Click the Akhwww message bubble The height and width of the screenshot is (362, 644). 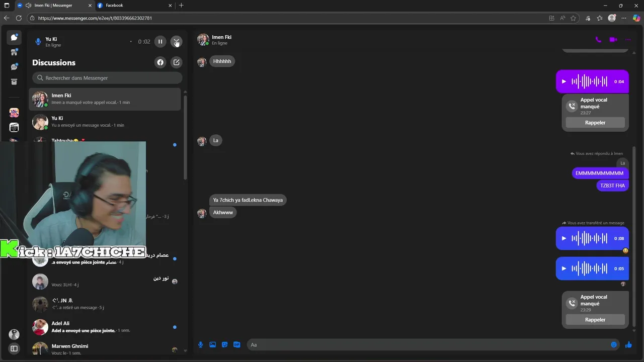[x=223, y=213]
